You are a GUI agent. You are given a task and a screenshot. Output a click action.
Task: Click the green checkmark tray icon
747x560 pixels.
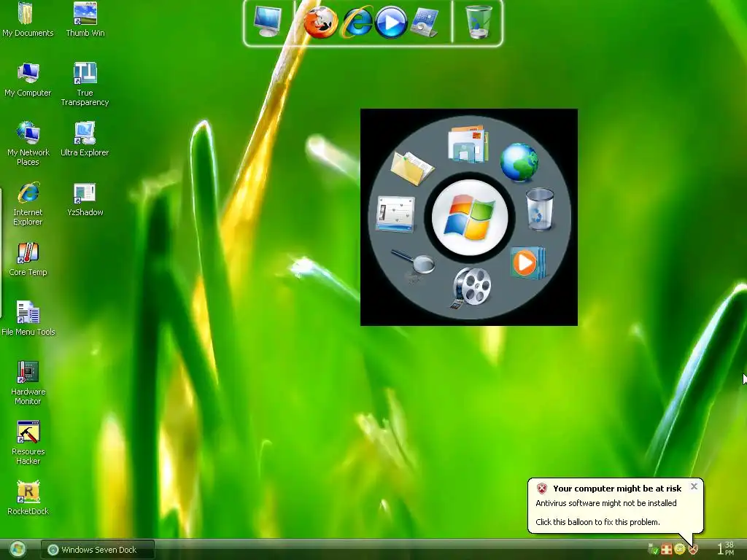tap(653, 550)
